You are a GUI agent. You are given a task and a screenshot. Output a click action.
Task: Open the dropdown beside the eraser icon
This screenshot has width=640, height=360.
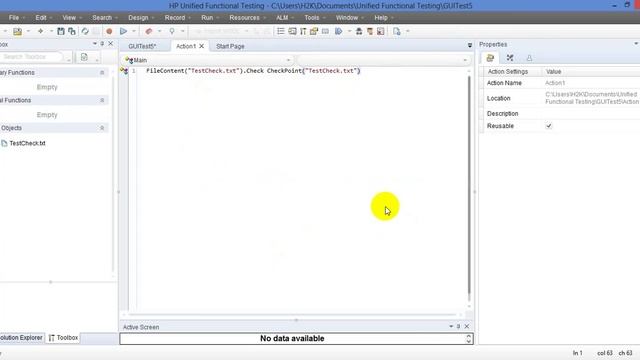pos(160,31)
